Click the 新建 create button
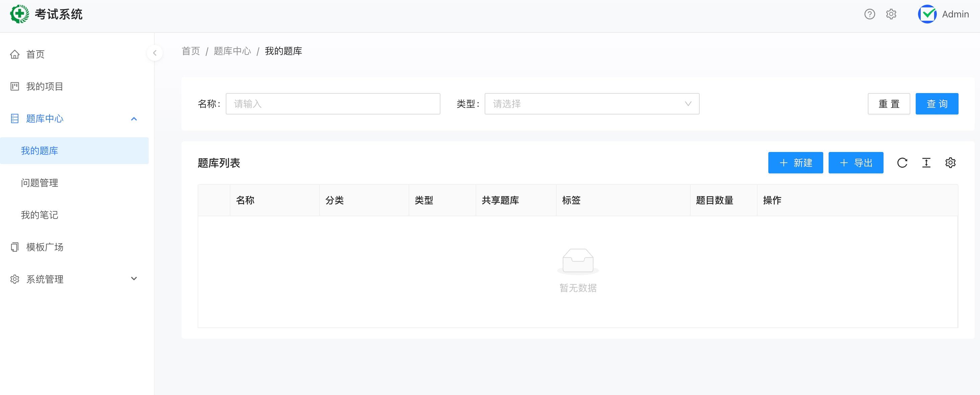This screenshot has width=980, height=395. tap(795, 163)
